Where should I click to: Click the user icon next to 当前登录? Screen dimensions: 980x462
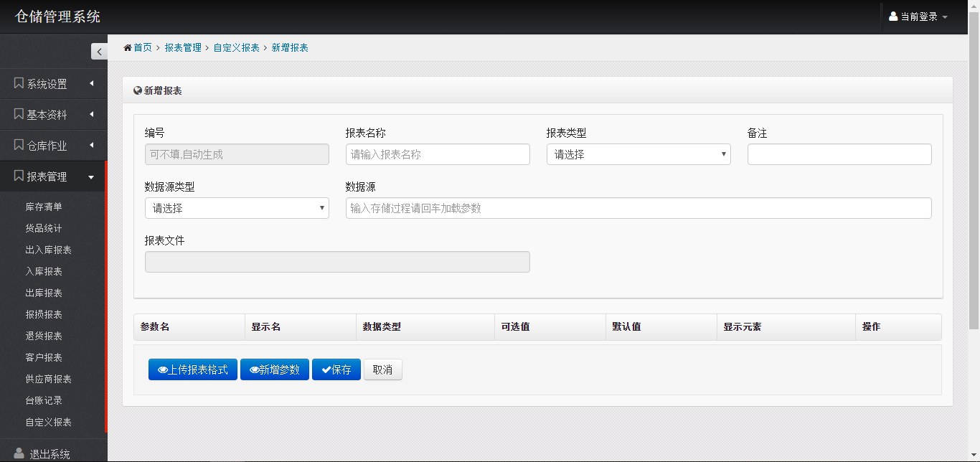(x=892, y=16)
